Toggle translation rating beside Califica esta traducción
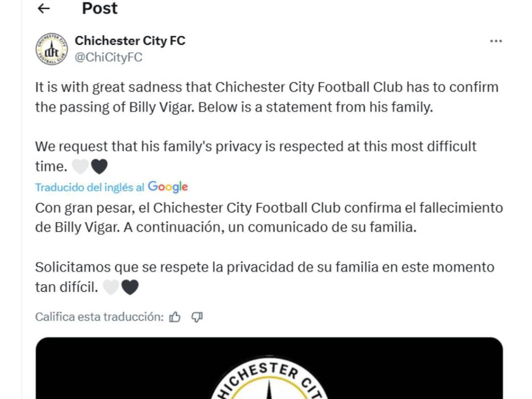The image size is (532, 399). (176, 317)
